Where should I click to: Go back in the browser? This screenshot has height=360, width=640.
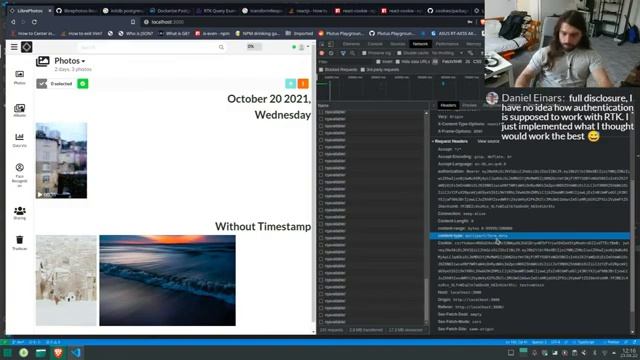13,22
